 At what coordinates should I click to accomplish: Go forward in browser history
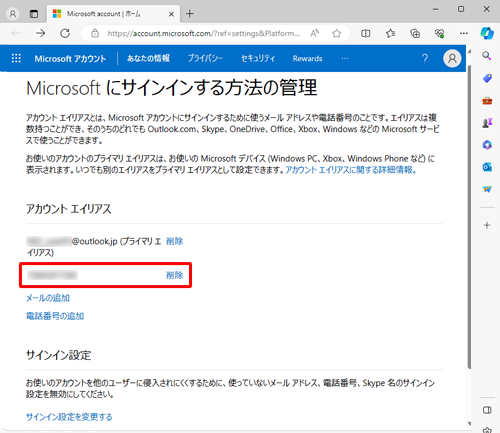[x=41, y=33]
